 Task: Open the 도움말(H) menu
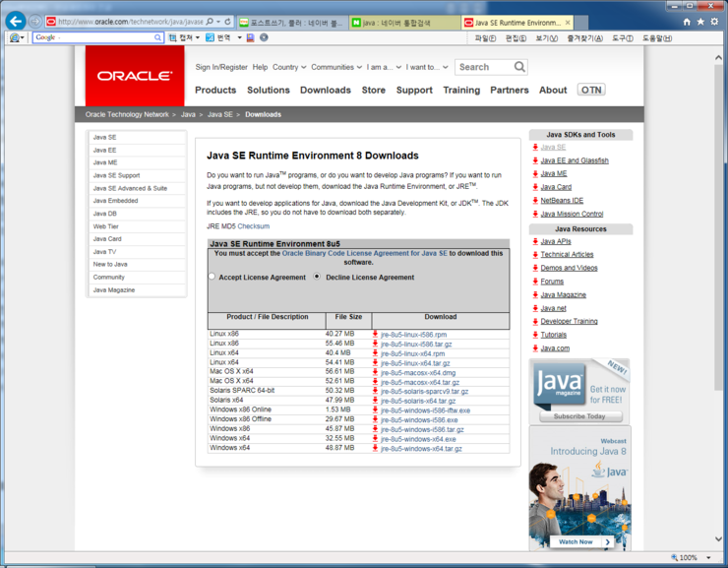657,38
